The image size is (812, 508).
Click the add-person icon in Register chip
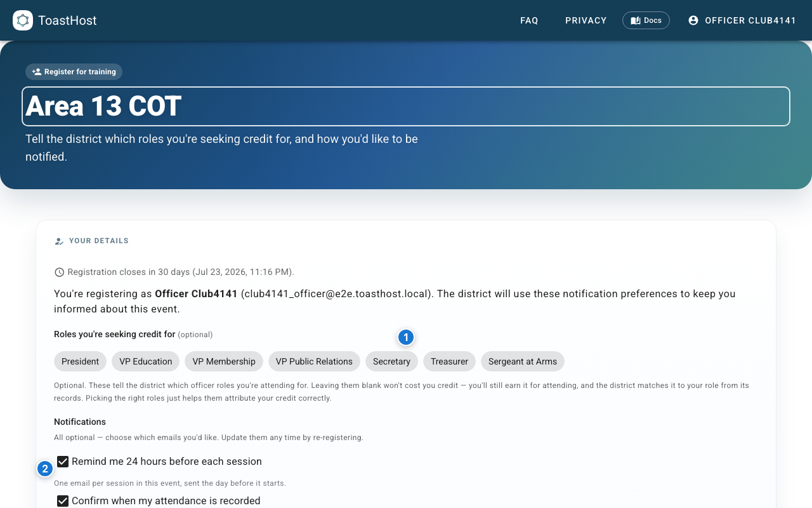37,72
